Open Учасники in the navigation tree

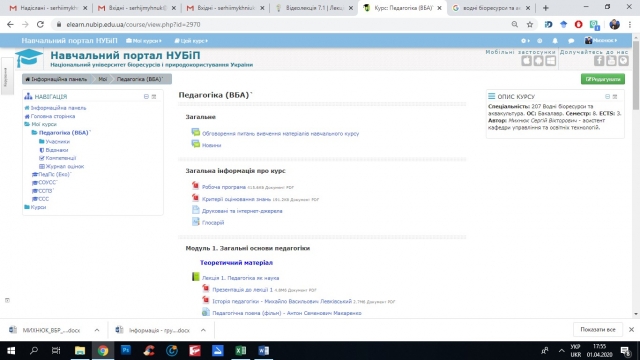coord(57,142)
